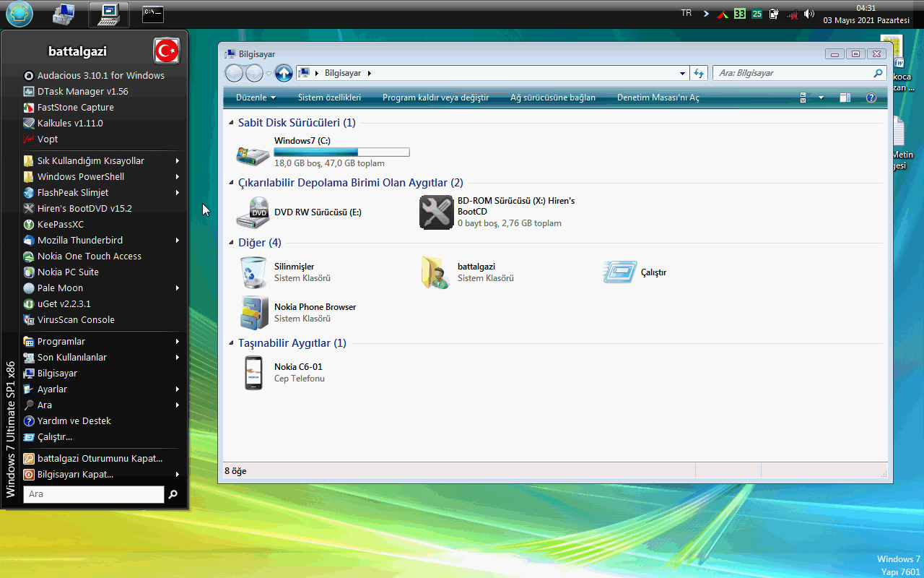Click the volume speaker tray icon
The width and height of the screenshot is (924, 578).
pyautogui.click(x=809, y=14)
